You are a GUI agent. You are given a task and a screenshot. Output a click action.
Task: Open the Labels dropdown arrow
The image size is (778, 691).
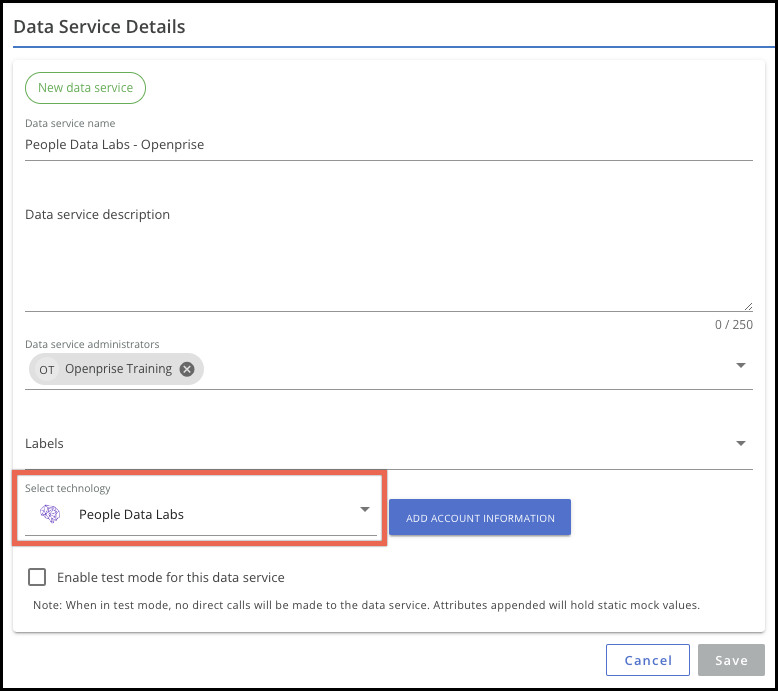point(741,443)
